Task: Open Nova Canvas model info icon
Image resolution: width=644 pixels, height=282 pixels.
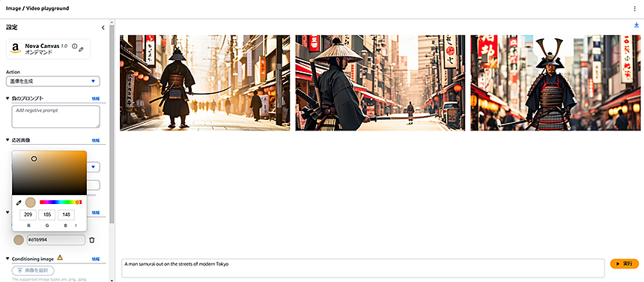Action: pos(74,46)
